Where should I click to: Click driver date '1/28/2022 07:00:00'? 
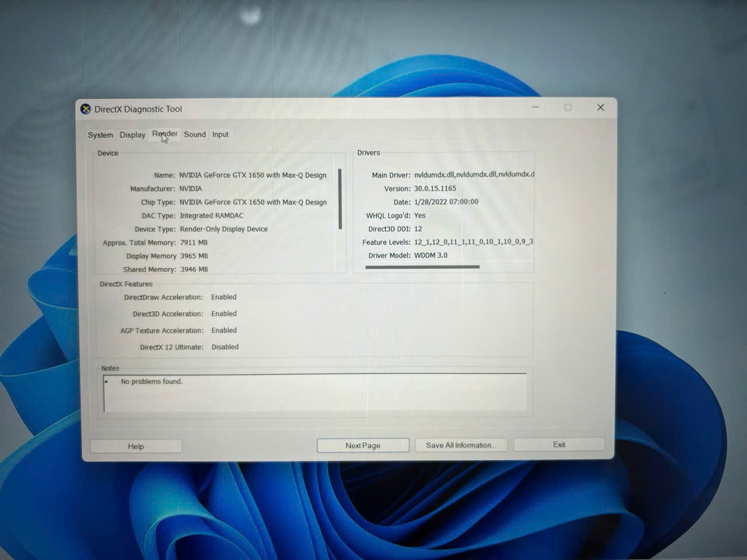click(446, 202)
